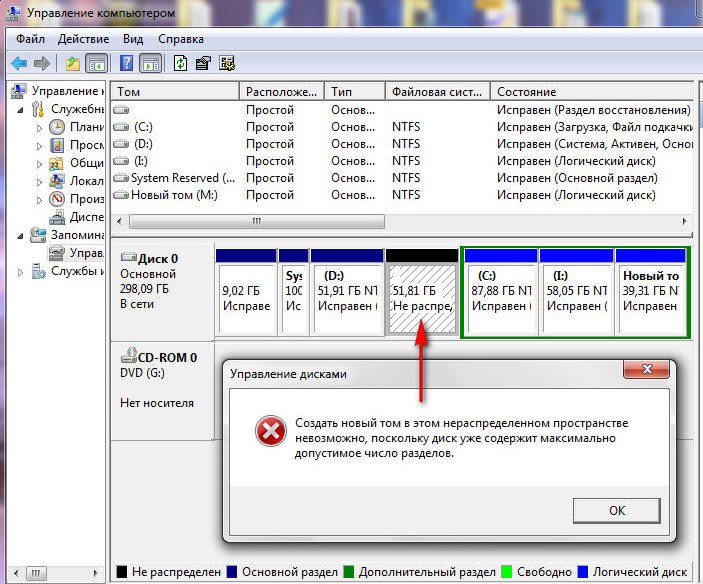Open the Действие menu
The image size is (703, 584).
83,39
